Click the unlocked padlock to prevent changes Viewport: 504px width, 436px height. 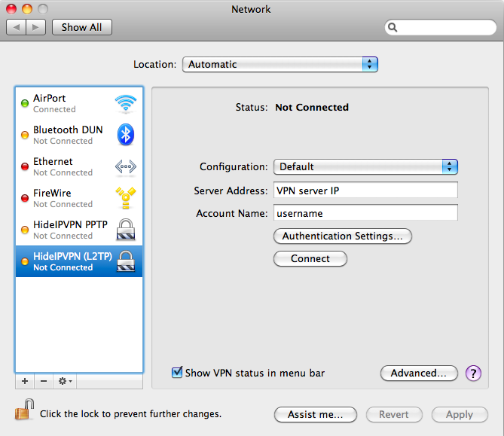tap(25, 410)
